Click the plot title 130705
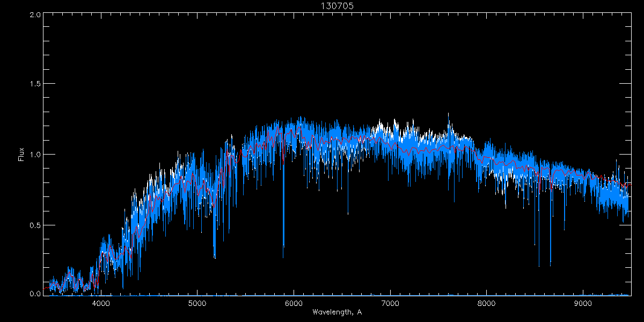The image size is (644, 322). click(337, 6)
